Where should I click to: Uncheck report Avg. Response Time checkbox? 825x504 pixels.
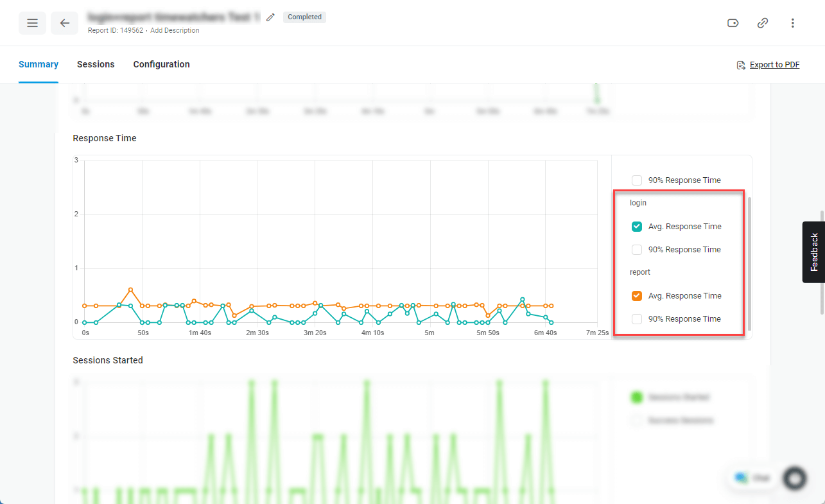point(637,296)
